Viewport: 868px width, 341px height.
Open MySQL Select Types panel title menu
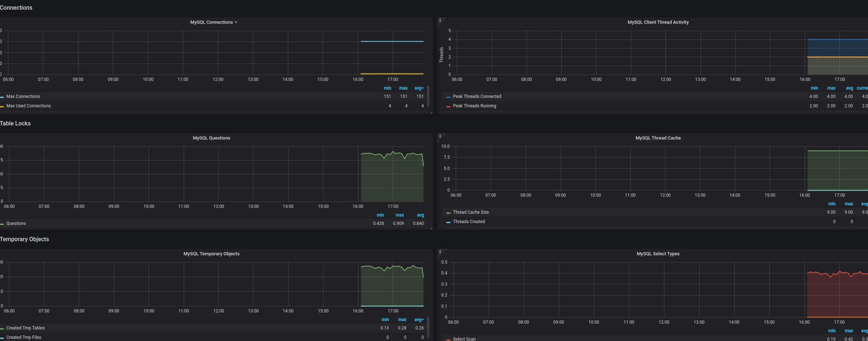(x=658, y=254)
